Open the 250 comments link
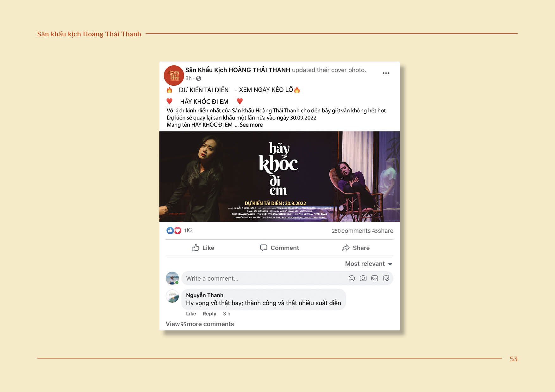 [x=351, y=231]
